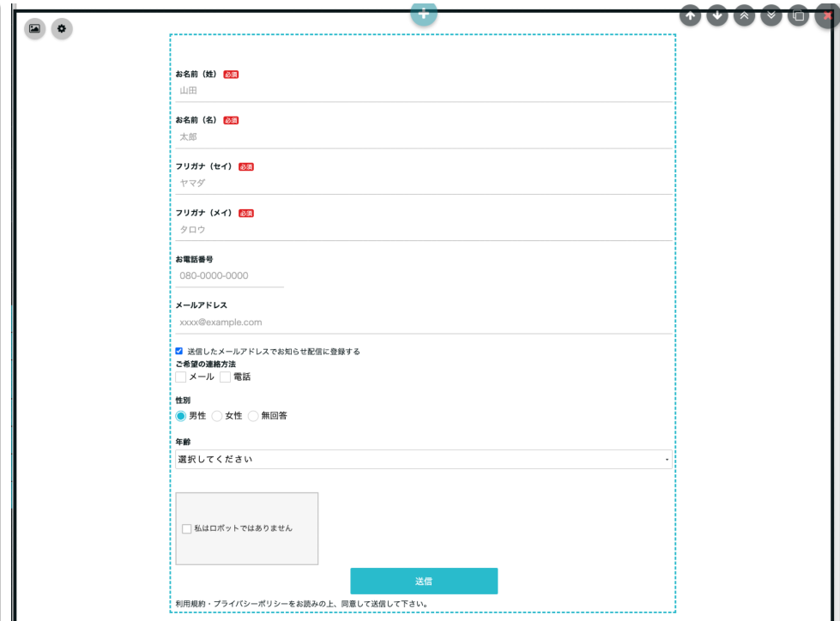Image resolution: width=840 pixels, height=621 pixels.
Task: Click the teal plus add-block button
Action: coord(423,13)
